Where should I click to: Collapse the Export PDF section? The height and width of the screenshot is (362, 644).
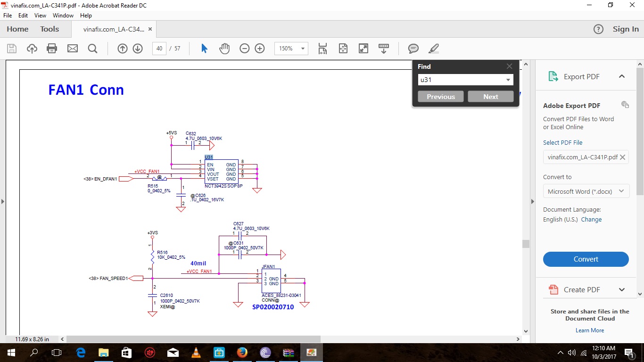coord(621,76)
